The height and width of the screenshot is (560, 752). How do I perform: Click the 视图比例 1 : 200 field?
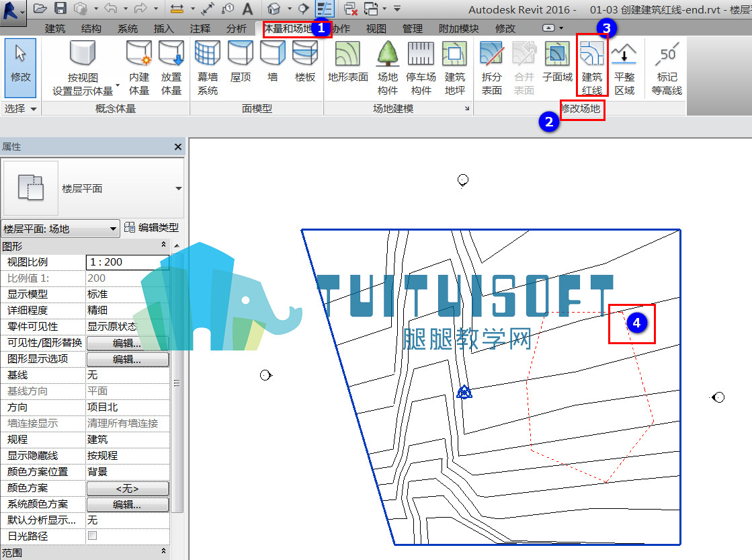tap(128, 262)
